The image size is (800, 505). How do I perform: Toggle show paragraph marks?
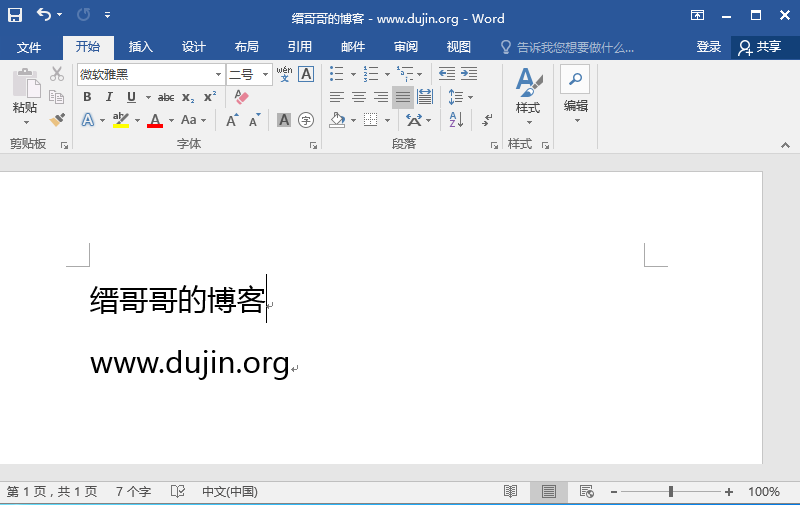pyautogui.click(x=487, y=120)
